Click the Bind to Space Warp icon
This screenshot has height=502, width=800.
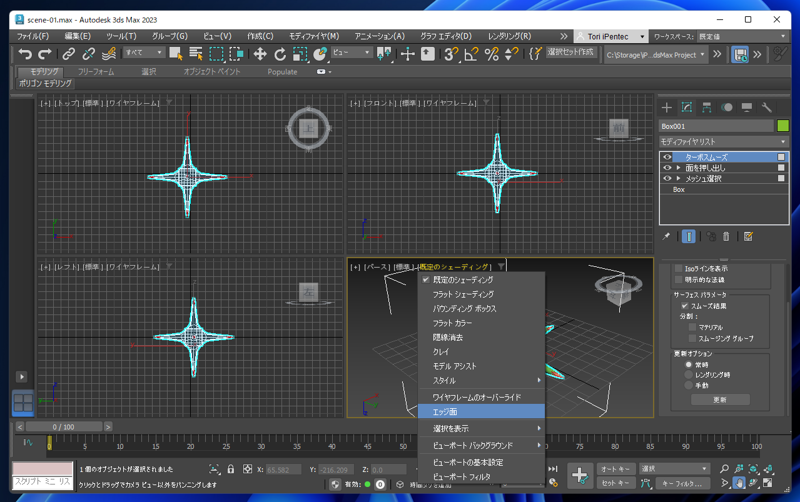109,54
